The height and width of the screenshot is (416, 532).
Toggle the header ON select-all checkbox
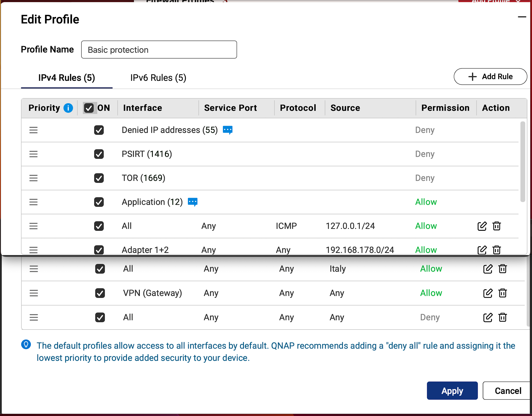pyautogui.click(x=89, y=108)
